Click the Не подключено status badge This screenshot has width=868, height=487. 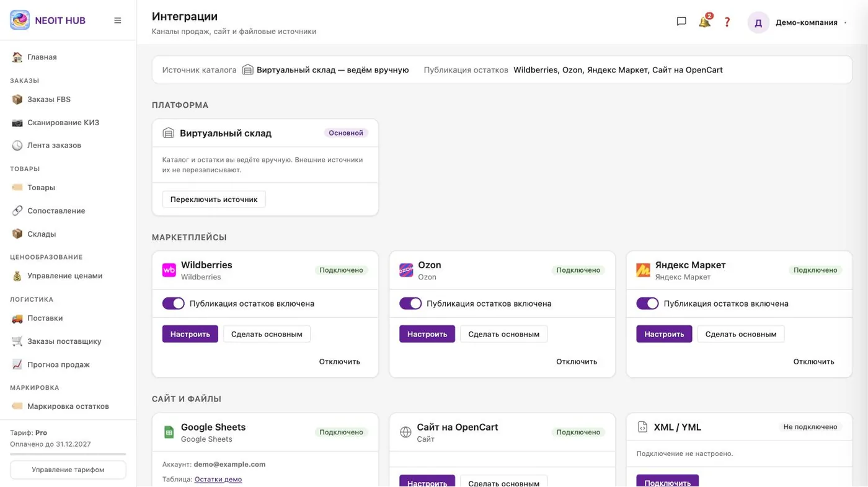click(810, 427)
